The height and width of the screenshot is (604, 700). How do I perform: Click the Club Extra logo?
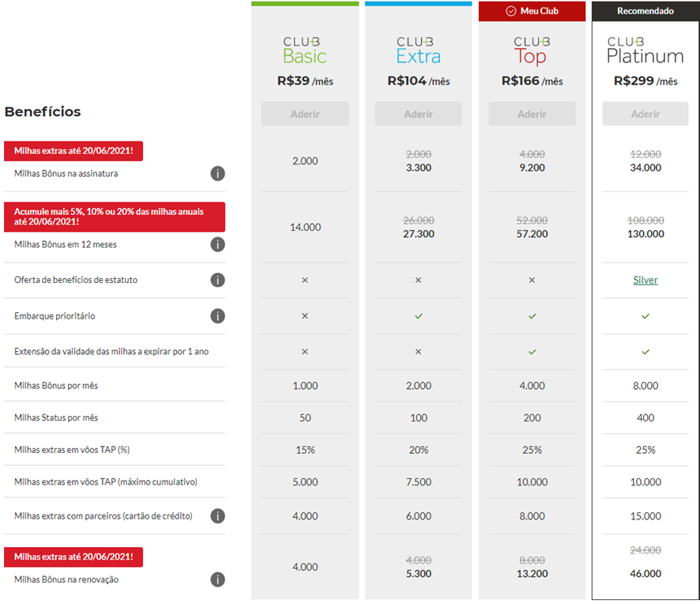[x=419, y=51]
